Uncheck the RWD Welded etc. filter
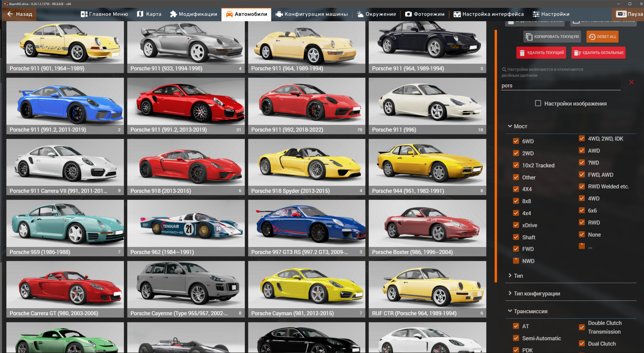 (x=582, y=186)
